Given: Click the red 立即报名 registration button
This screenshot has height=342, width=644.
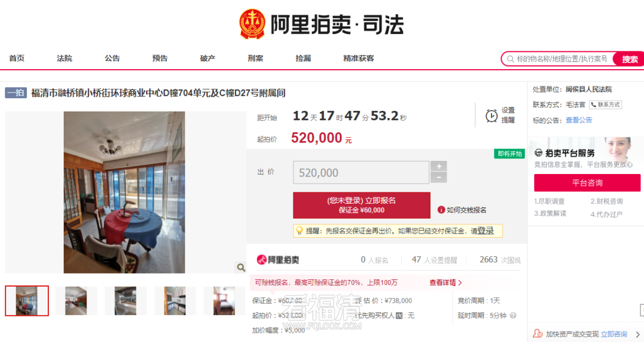Looking at the screenshot, I should pos(361,205).
